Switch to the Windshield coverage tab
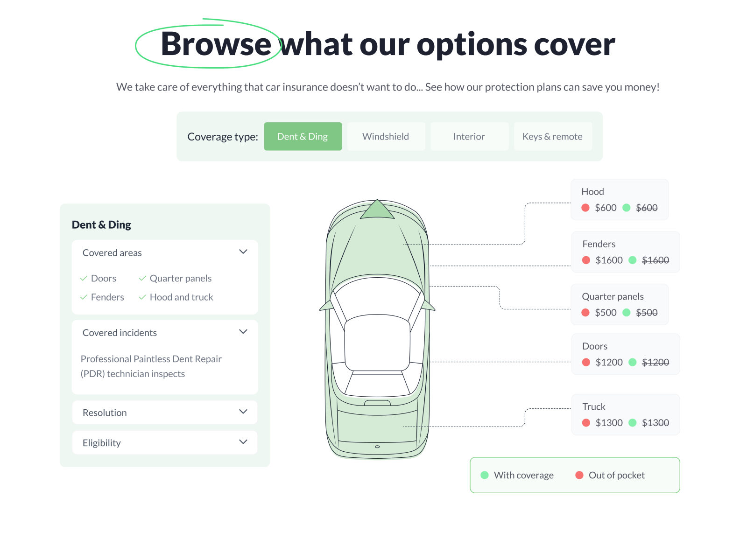Screen dimensions: 747x560 pos(386,136)
